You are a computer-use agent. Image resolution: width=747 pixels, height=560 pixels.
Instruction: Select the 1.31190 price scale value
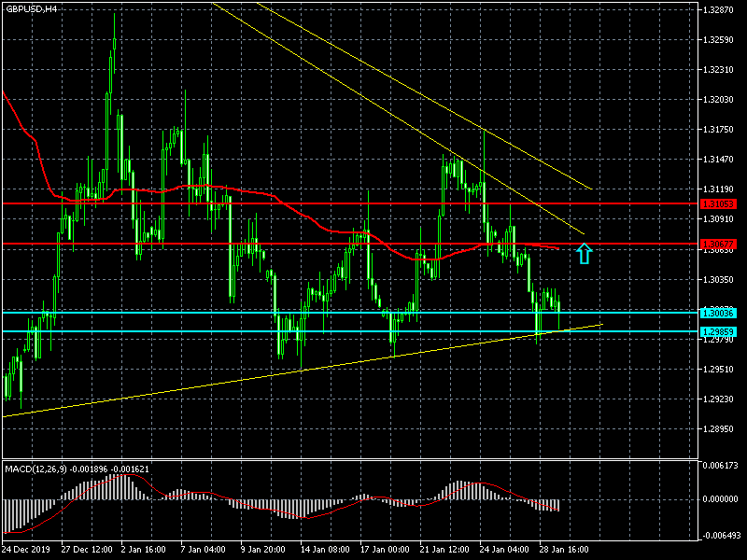tap(718, 189)
